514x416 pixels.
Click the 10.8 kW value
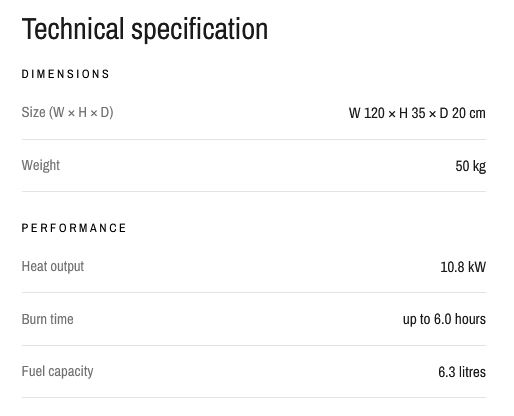[x=463, y=267]
